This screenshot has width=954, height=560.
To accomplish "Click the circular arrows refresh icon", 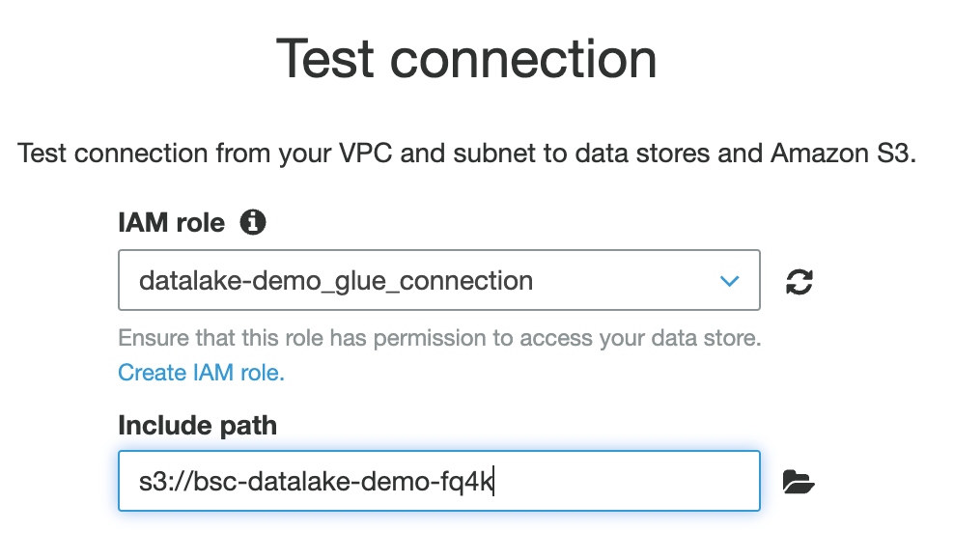I will point(798,280).
